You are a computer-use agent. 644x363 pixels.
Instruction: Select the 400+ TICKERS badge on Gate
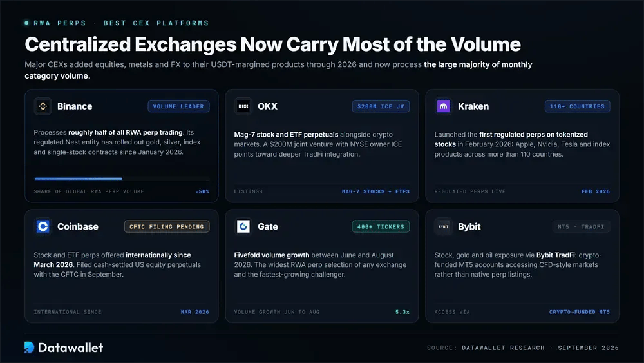(381, 226)
